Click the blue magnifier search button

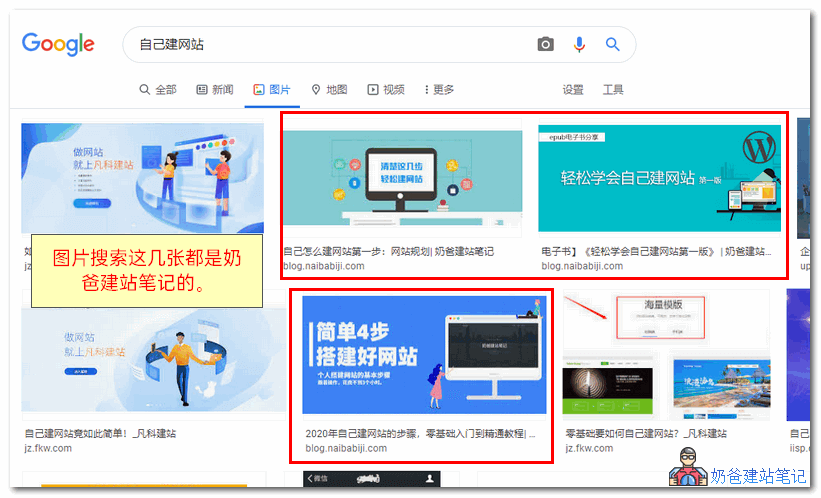[x=612, y=44]
